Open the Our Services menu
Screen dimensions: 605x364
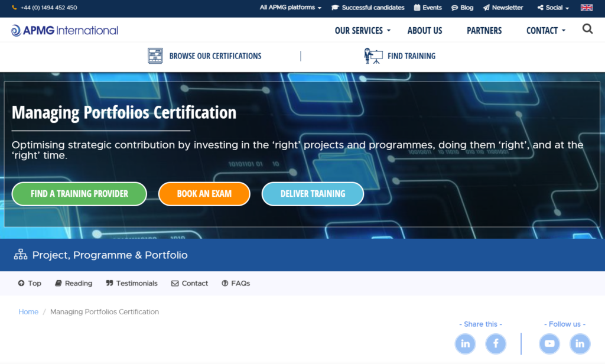click(362, 31)
